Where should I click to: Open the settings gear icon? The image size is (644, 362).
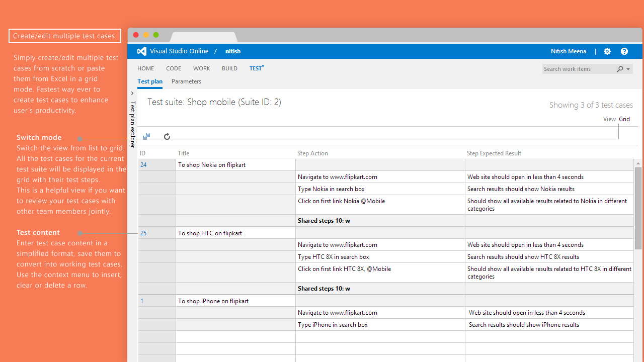point(607,51)
